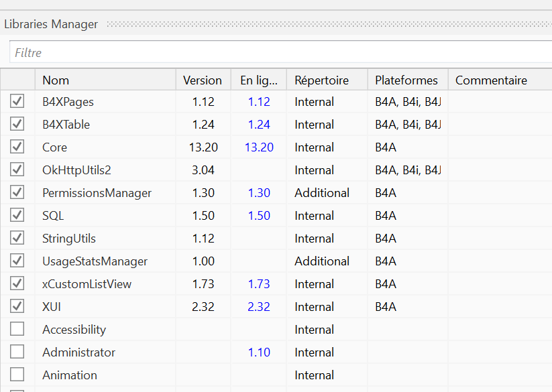Uncheck xCustomListView checkbox

click(17, 283)
